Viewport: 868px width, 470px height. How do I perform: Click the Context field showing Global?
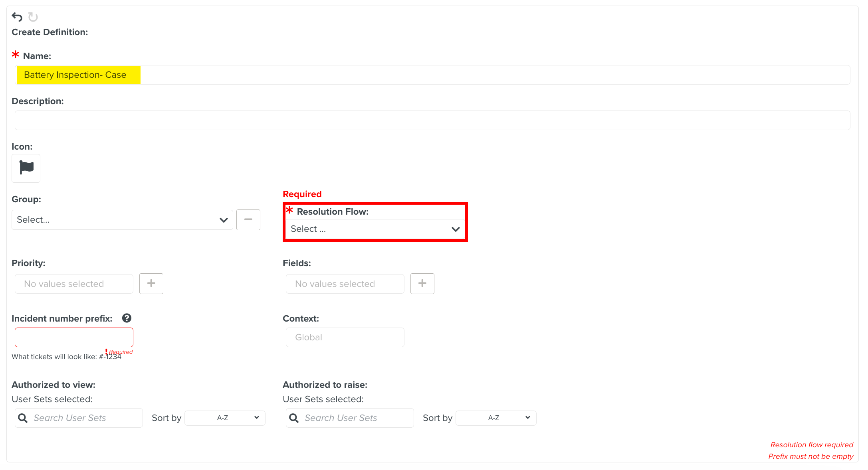(345, 337)
